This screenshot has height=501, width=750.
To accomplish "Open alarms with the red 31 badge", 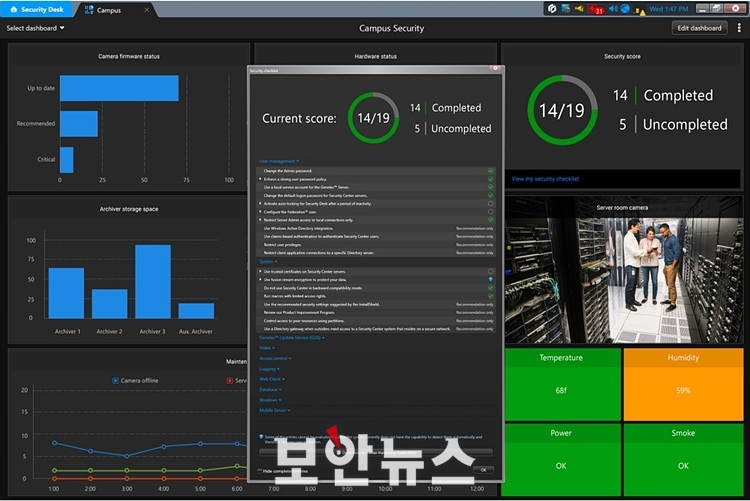I will click(x=596, y=10).
